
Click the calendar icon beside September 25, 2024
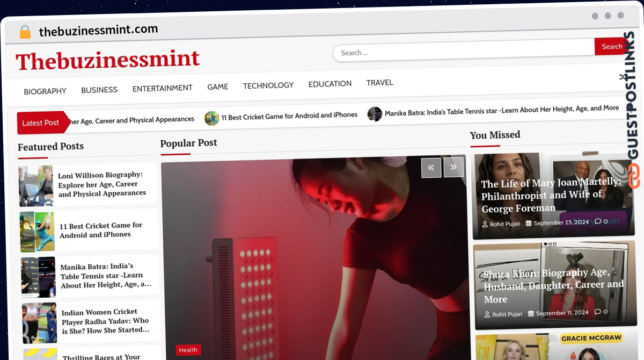pos(529,223)
